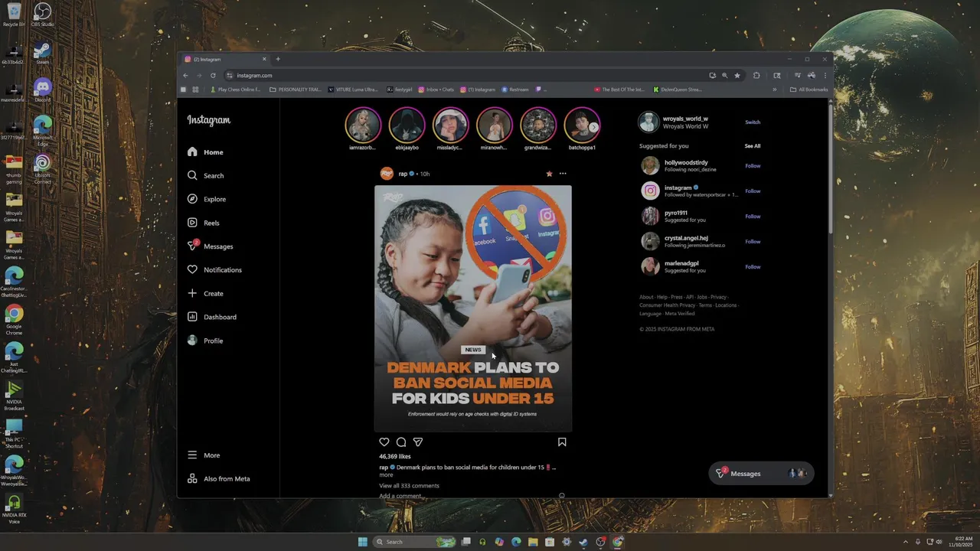Save the rap post with bookmark
980x551 pixels.
click(x=562, y=442)
